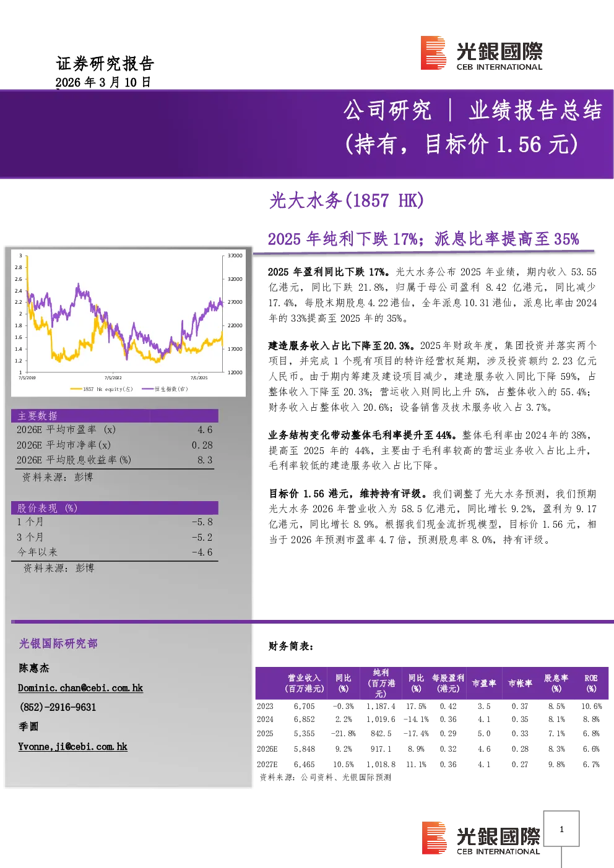Click the 股息率 column header

click(556, 683)
